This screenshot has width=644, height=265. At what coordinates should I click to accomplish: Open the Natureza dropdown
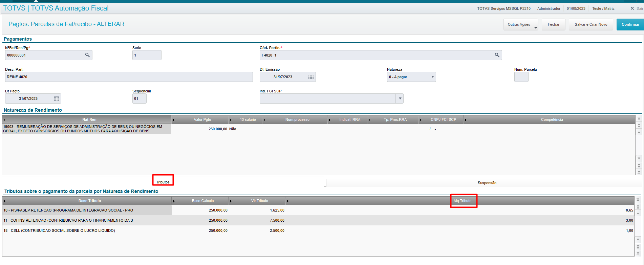pos(432,77)
